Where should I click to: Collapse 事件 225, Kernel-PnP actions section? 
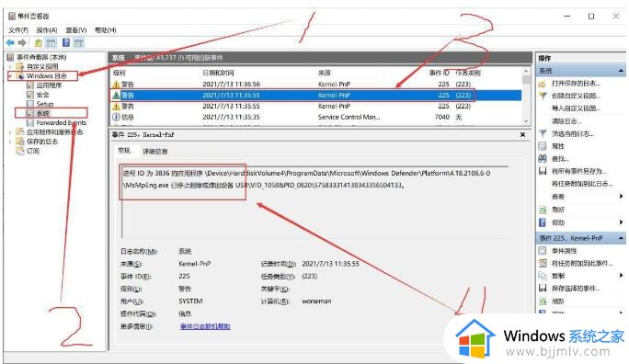point(621,238)
